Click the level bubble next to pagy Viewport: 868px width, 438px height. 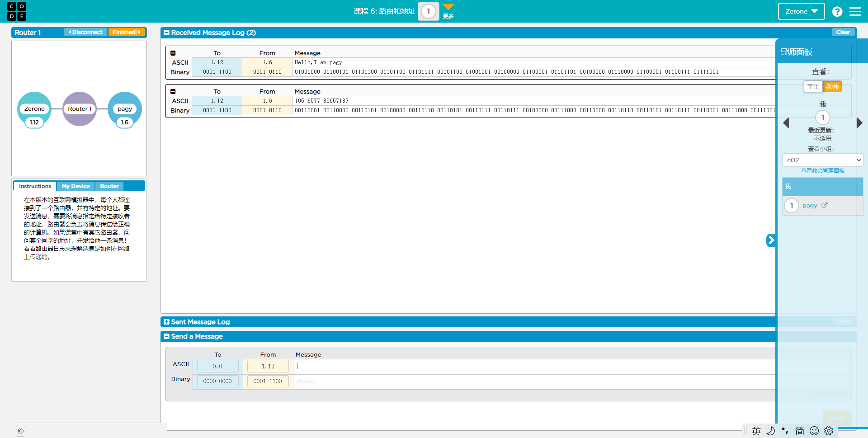pyautogui.click(x=792, y=206)
